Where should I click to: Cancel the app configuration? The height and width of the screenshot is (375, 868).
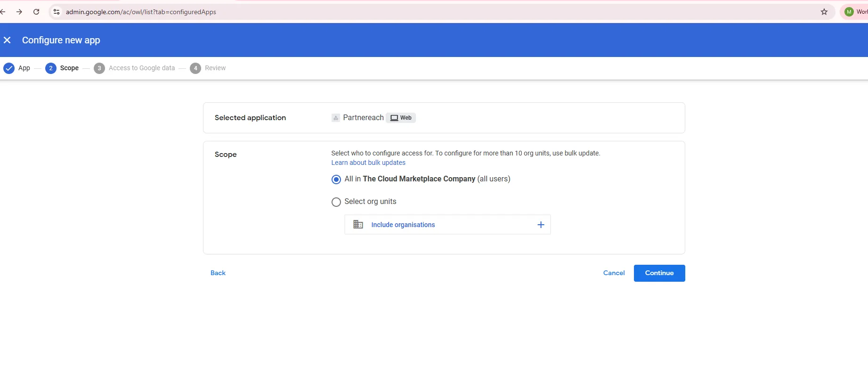click(614, 273)
